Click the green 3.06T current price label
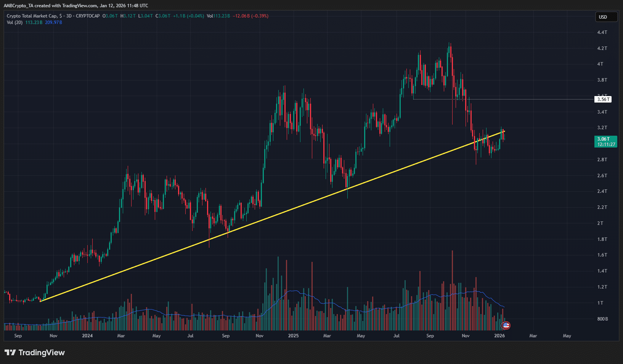Image resolution: width=623 pixels, height=364 pixels. click(x=605, y=141)
